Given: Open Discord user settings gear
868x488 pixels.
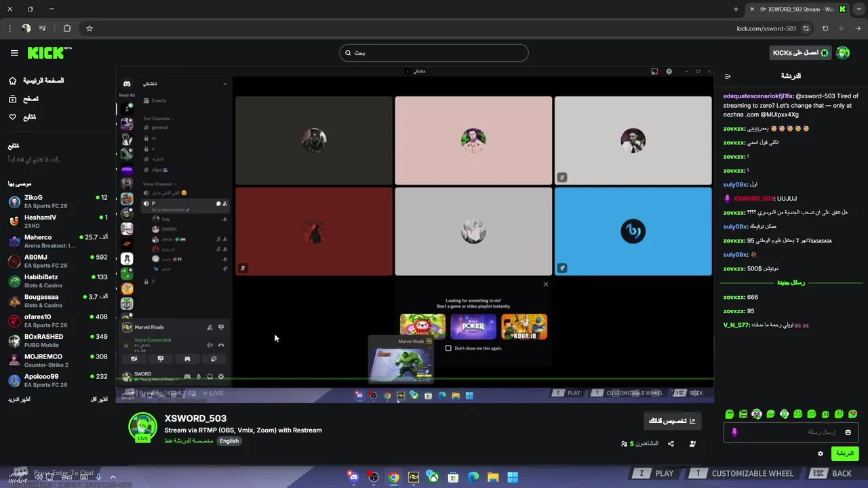Looking at the screenshot, I should pyautogui.click(x=221, y=377).
